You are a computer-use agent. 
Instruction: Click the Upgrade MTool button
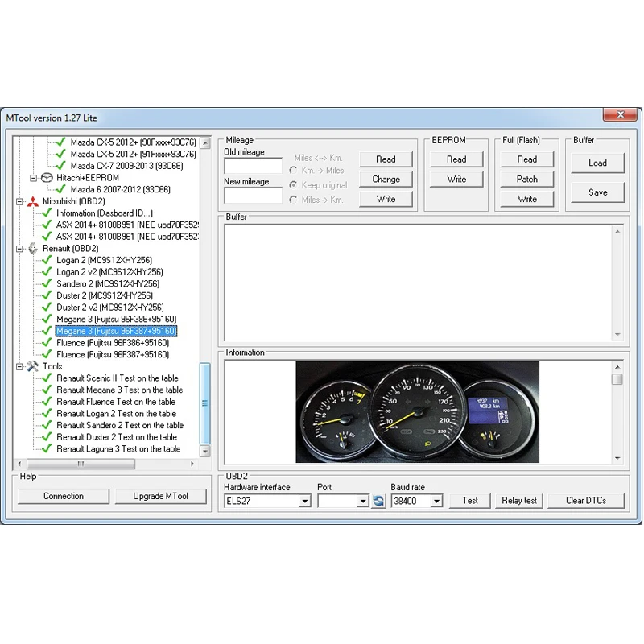(161, 496)
